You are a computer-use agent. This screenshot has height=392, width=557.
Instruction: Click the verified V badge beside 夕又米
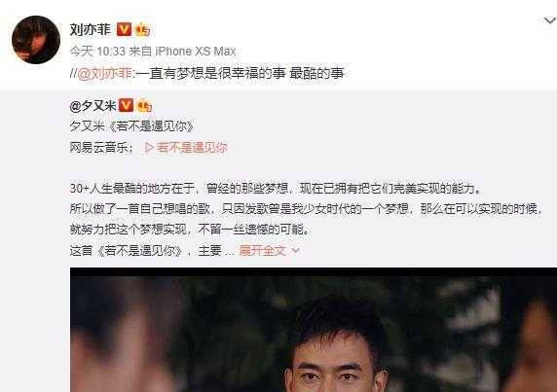pos(126,105)
